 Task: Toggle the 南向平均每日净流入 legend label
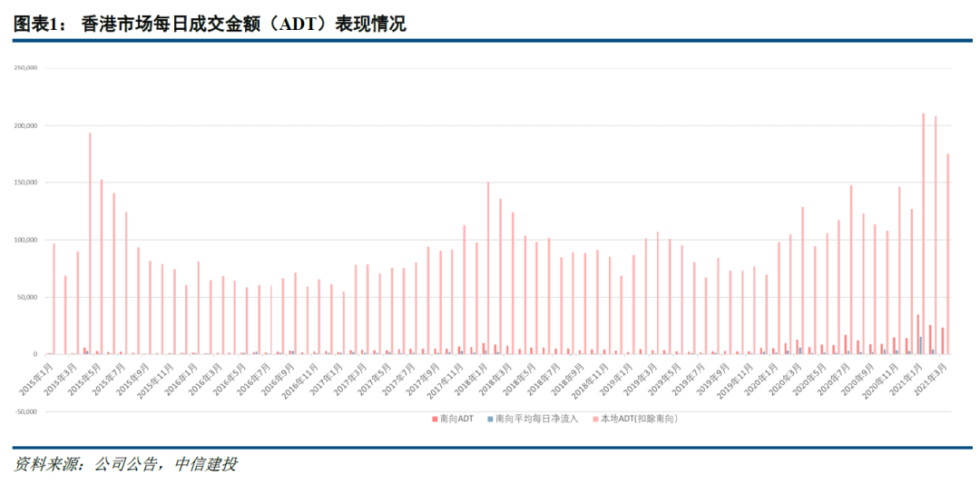[536, 420]
